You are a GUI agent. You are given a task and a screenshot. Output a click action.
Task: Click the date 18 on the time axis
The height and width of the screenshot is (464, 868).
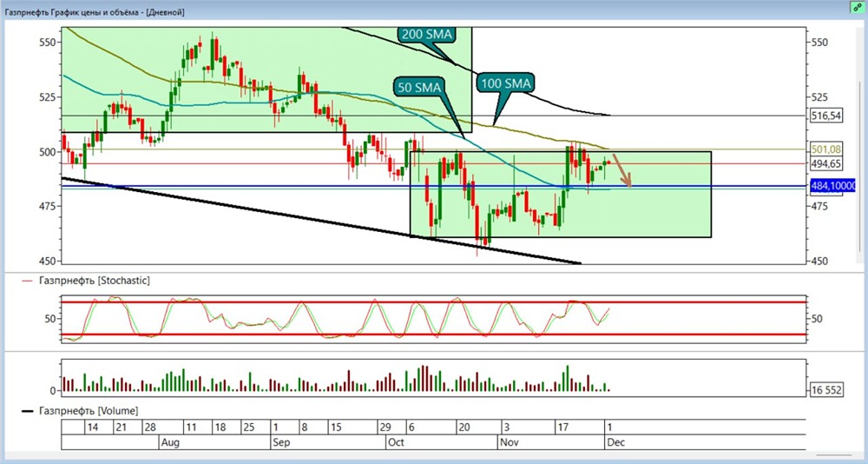220,428
